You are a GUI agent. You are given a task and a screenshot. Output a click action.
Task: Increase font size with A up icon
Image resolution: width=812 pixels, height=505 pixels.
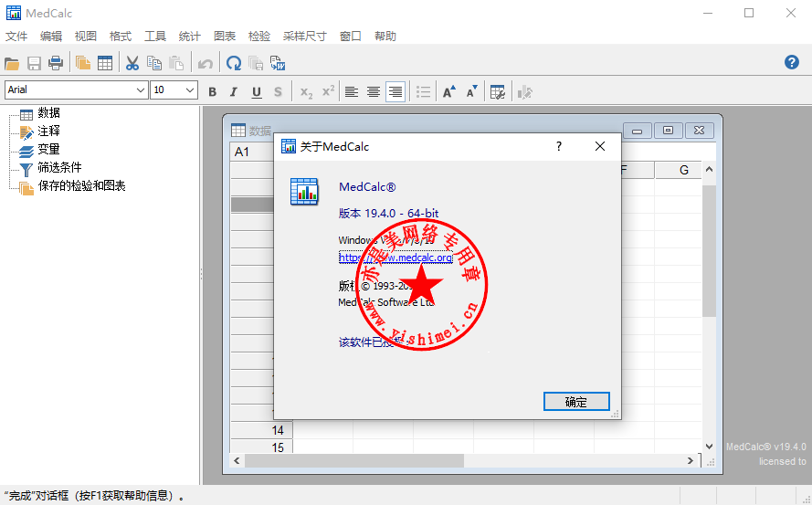point(449,92)
